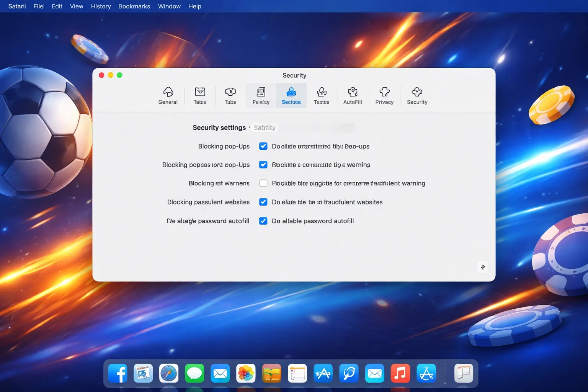Click the Satrrity field beside Security settings
Image resolution: width=588 pixels, height=392 pixels.
coord(265,127)
